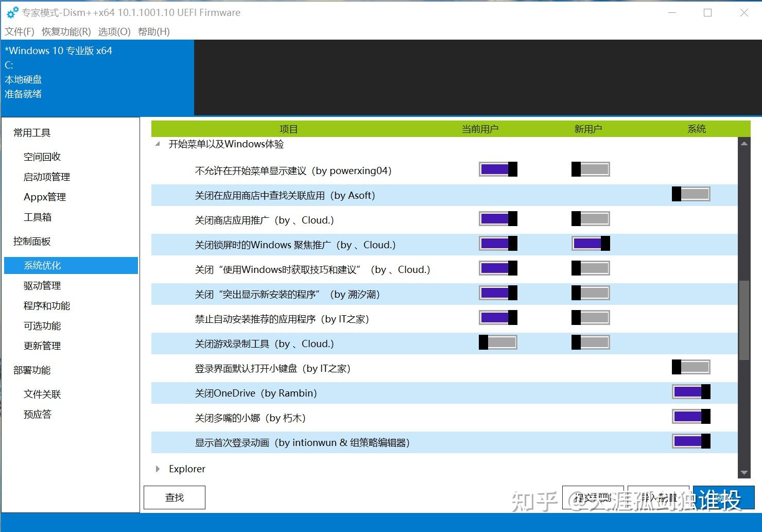Select the row 关闭在应用商店中查找关联应用 (by Asoft)
This screenshot has height=532, width=762.
coord(444,195)
